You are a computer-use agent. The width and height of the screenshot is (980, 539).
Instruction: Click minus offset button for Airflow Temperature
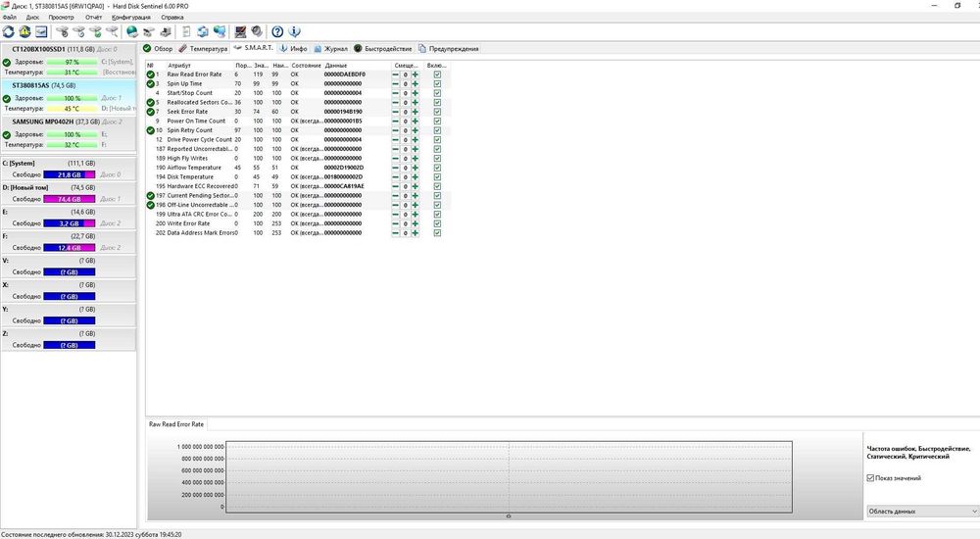(x=395, y=168)
